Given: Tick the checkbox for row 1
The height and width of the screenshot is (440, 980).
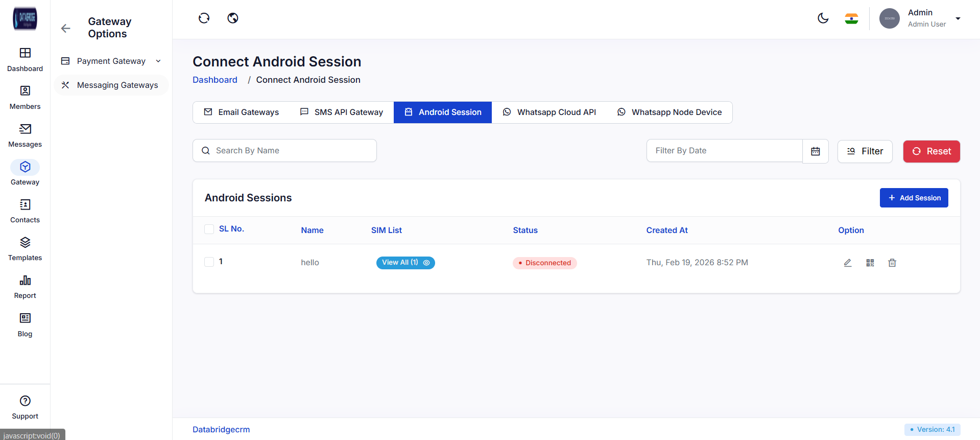Looking at the screenshot, I should [209, 262].
